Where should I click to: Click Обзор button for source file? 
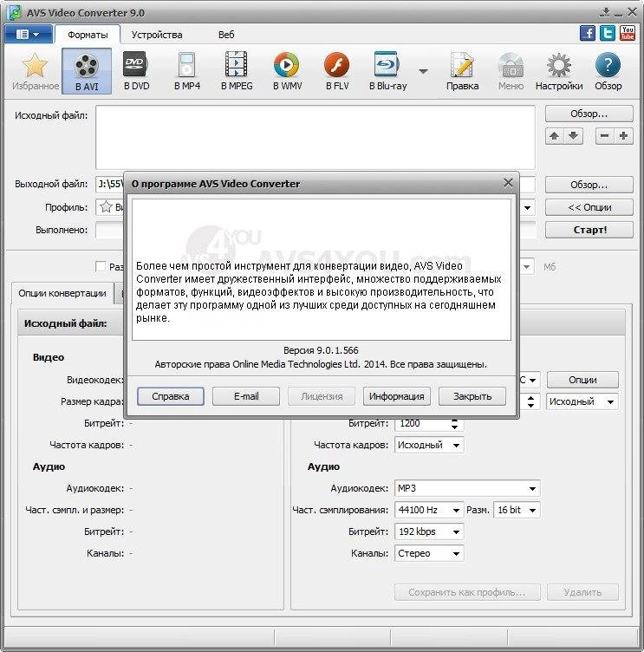click(589, 114)
